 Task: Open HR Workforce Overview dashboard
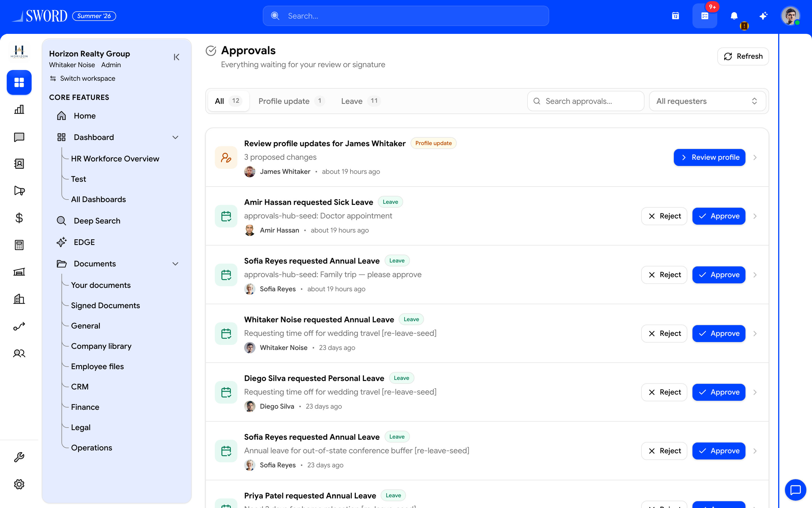(115, 159)
